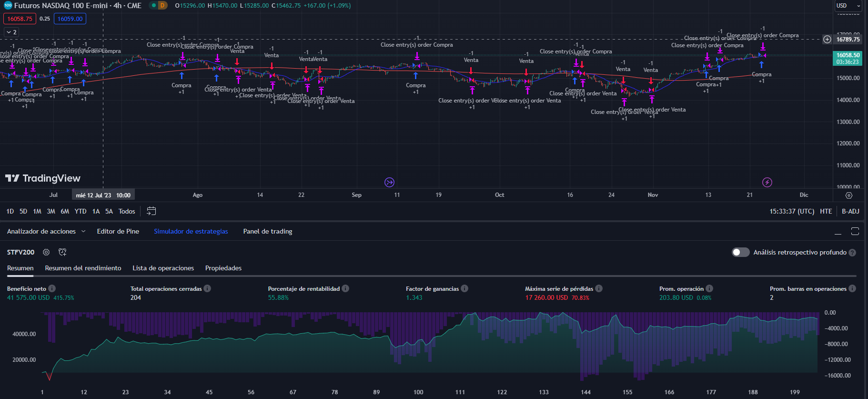Set chart range to 5D

23,211
